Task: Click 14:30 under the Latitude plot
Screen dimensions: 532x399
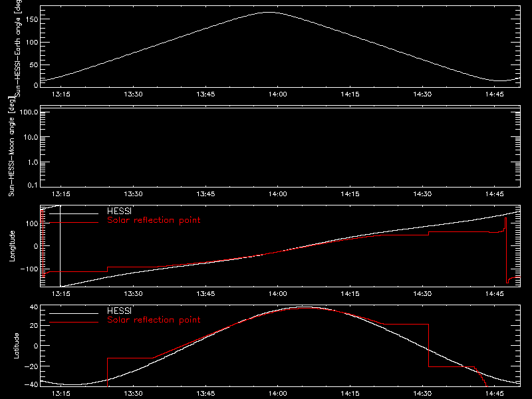Action: coord(422,394)
